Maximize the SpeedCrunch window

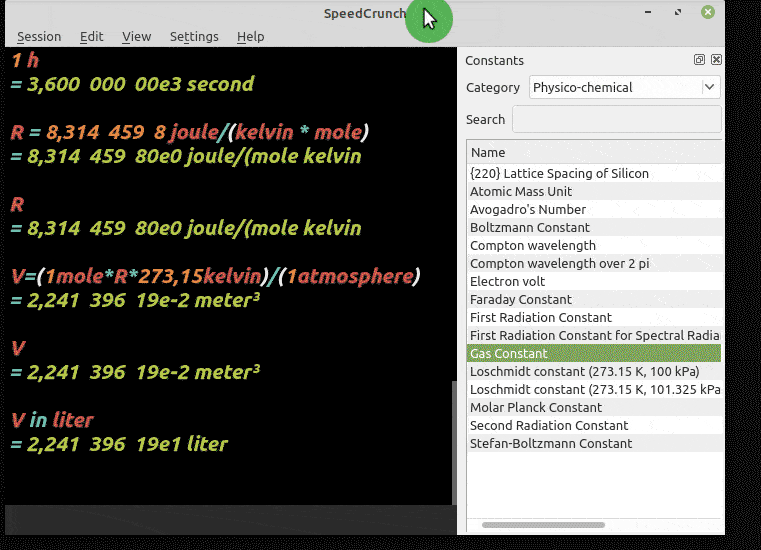(678, 12)
